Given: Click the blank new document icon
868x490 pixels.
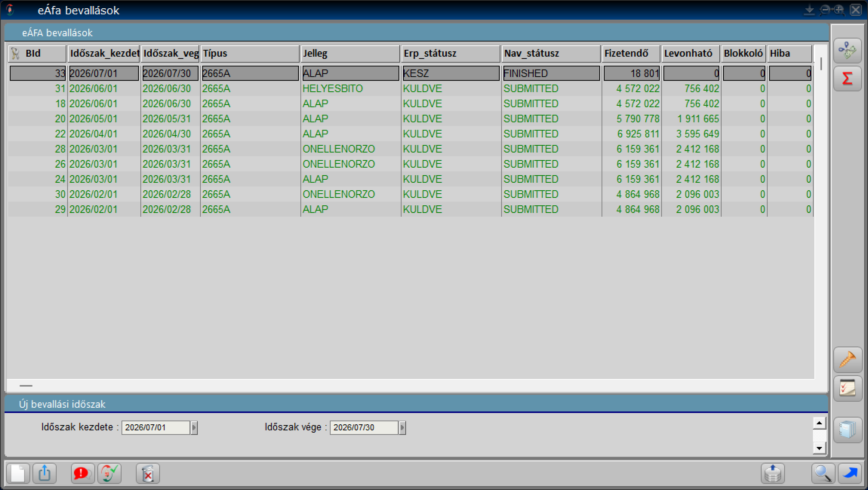Looking at the screenshot, I should coord(18,473).
